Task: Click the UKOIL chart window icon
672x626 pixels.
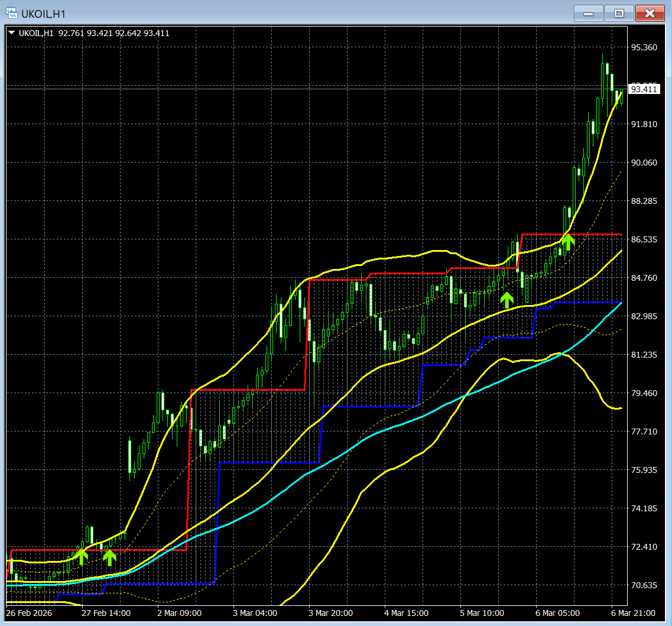Action: tap(12, 13)
